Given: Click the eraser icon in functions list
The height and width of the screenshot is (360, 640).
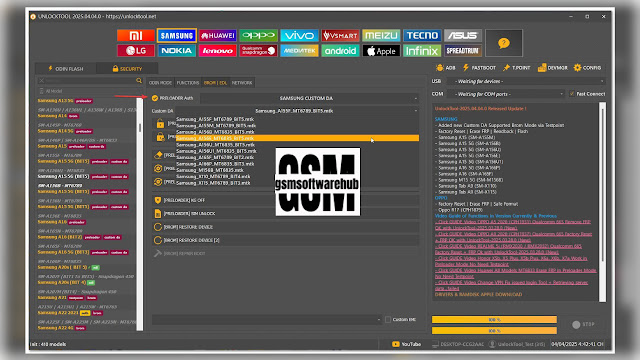Looking at the screenshot, I should (x=158, y=155).
